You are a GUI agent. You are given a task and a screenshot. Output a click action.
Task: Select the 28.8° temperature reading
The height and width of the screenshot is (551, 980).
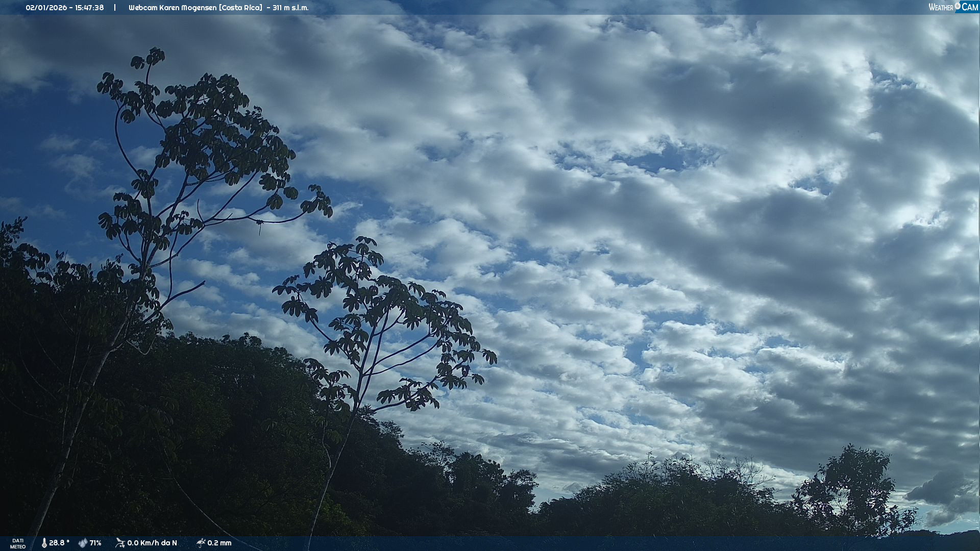tap(59, 543)
